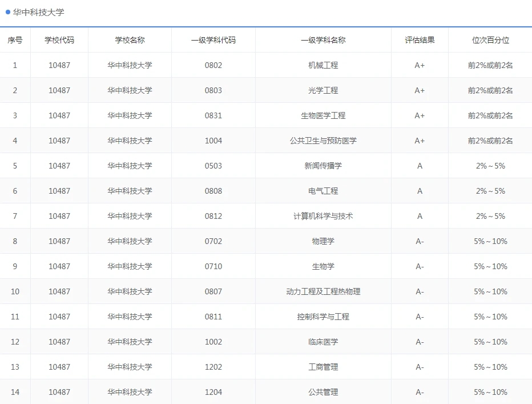Click the 华中科技大学 heading above the table
This screenshot has width=532, height=404.
[38, 13]
